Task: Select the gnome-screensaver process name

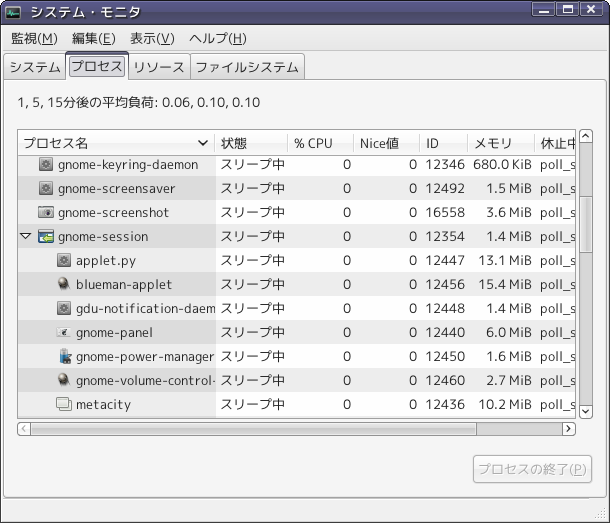Action: tap(116, 189)
